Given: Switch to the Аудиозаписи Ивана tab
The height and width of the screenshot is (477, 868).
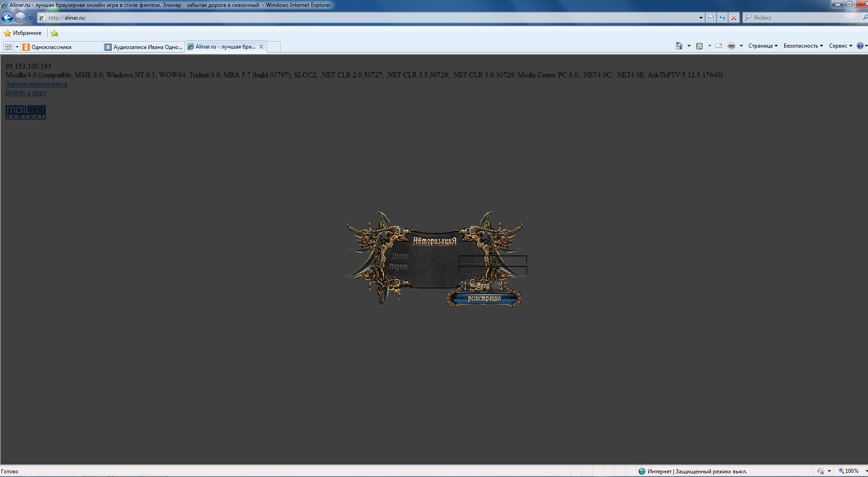Looking at the screenshot, I should point(144,47).
